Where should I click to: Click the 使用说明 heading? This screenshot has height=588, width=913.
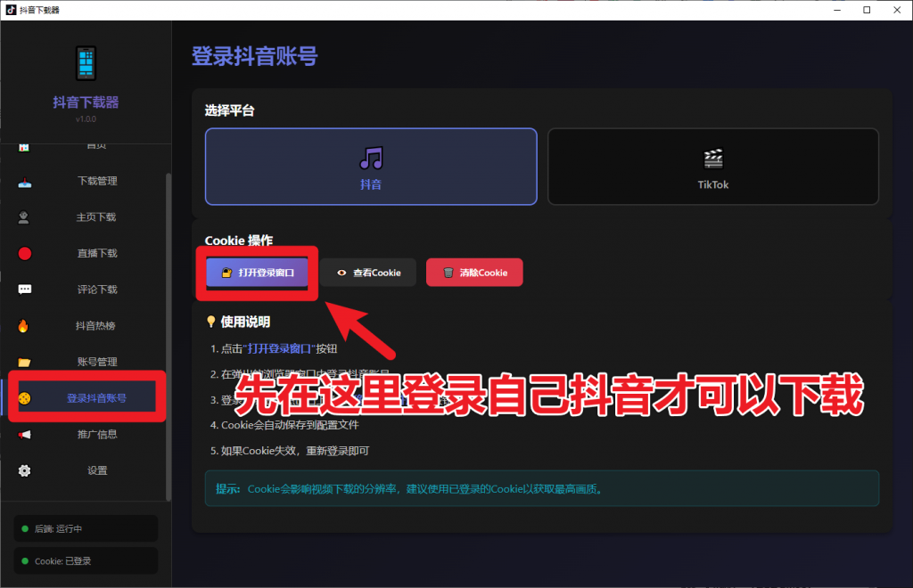(245, 322)
